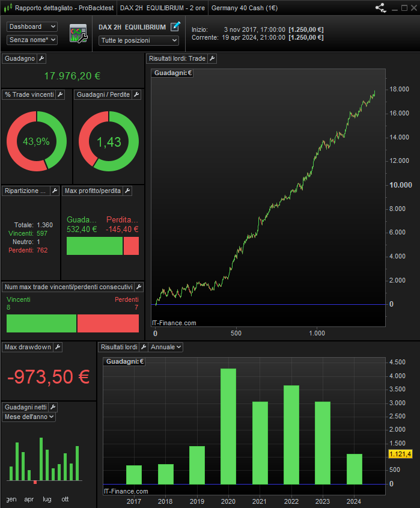
Task: Open wrench settings for % Trade vincenti
Action: 60,94
